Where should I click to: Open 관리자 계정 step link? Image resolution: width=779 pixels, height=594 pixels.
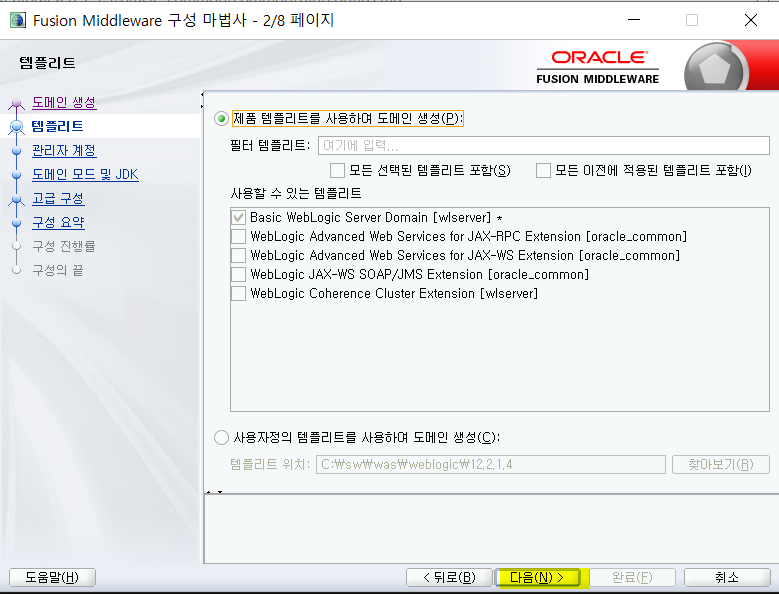(x=64, y=150)
